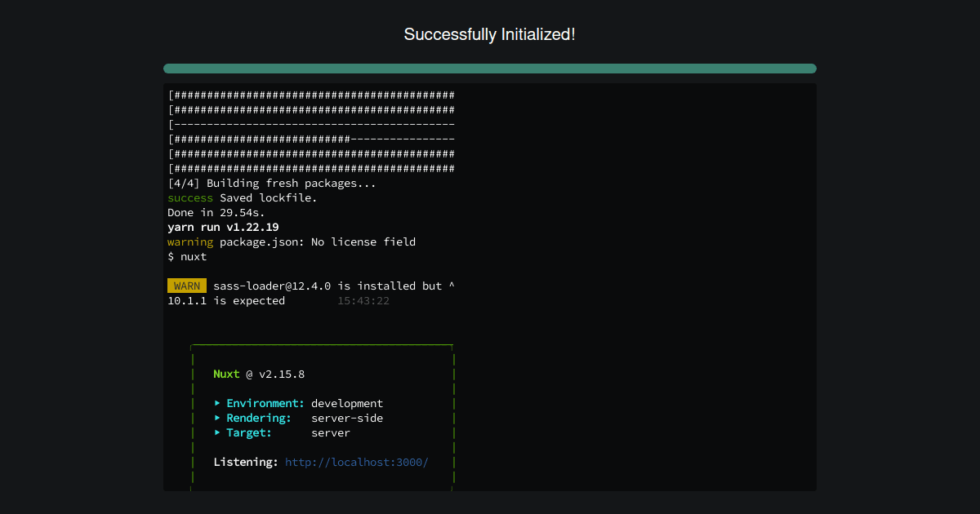Viewport: 980px width, 514px height.
Task: Select the 'Target: server' line
Action: click(282, 432)
